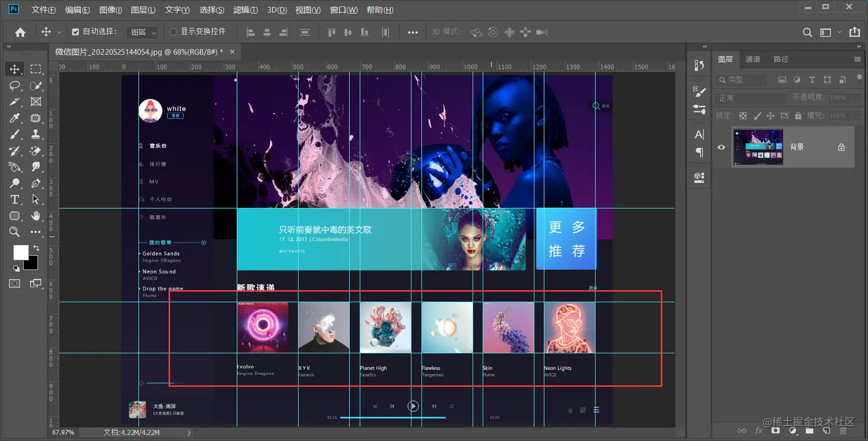Enable the 显示变换控件 checkbox
Image resolution: width=868 pixels, height=441 pixels.
(173, 32)
